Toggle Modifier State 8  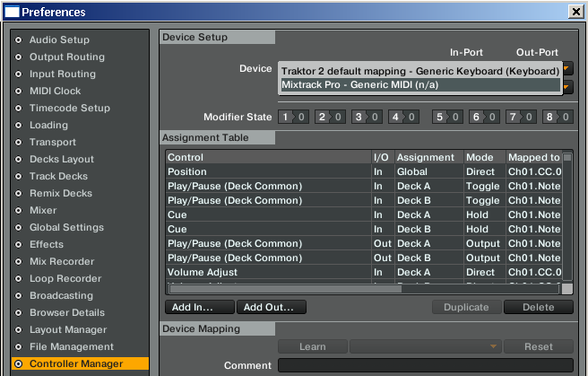(x=558, y=117)
